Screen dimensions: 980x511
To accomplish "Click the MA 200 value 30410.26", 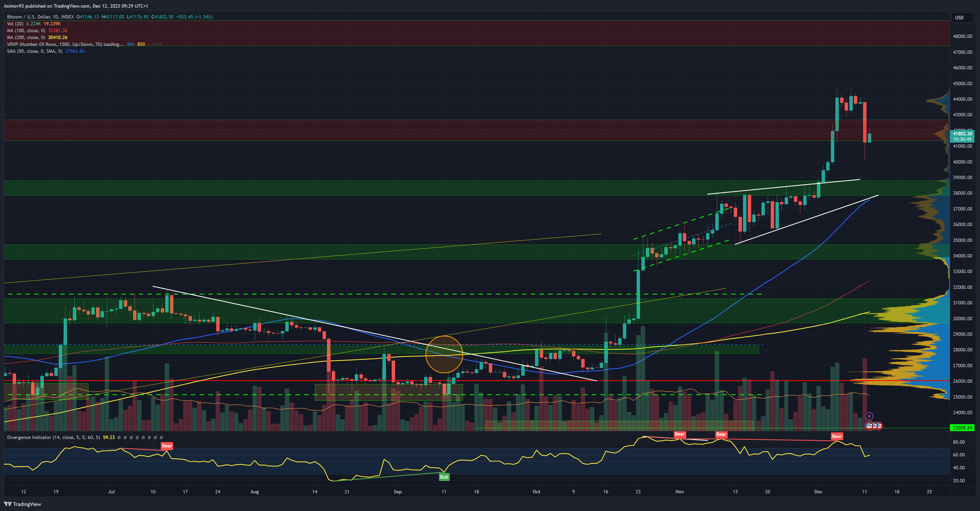I will pyautogui.click(x=58, y=37).
